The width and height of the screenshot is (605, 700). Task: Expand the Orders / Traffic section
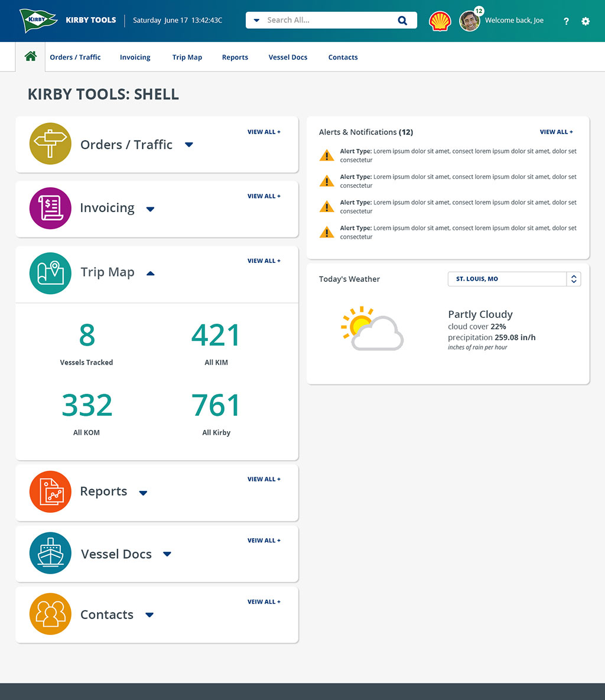coord(189,145)
